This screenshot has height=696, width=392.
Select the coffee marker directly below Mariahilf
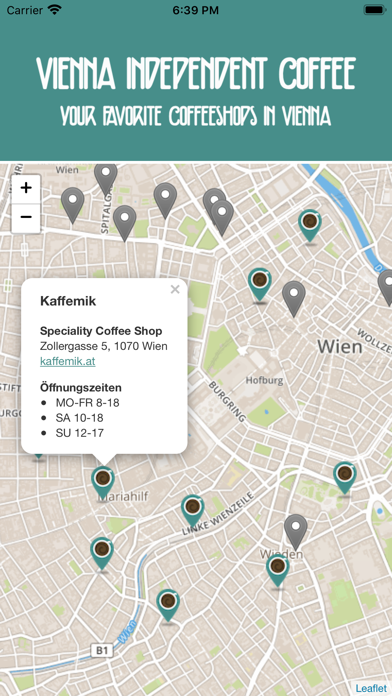[102, 554]
